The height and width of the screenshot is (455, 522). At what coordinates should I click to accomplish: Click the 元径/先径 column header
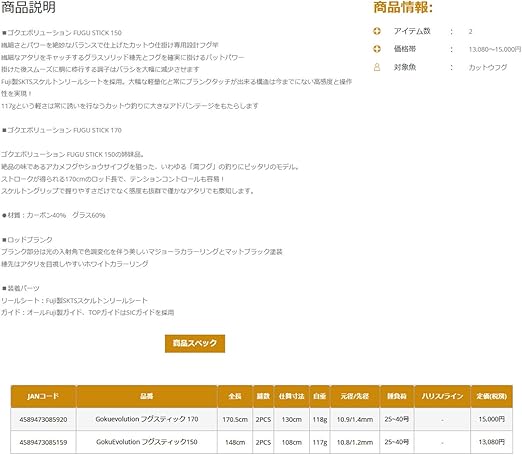pos(355,396)
